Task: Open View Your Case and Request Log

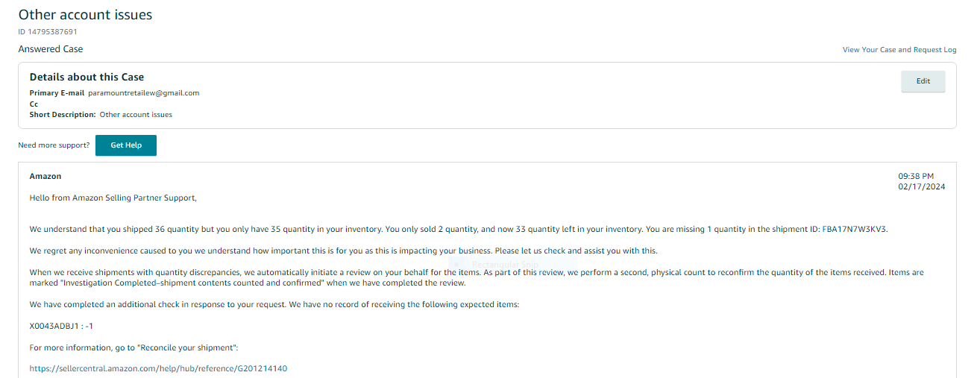Action: coord(899,50)
